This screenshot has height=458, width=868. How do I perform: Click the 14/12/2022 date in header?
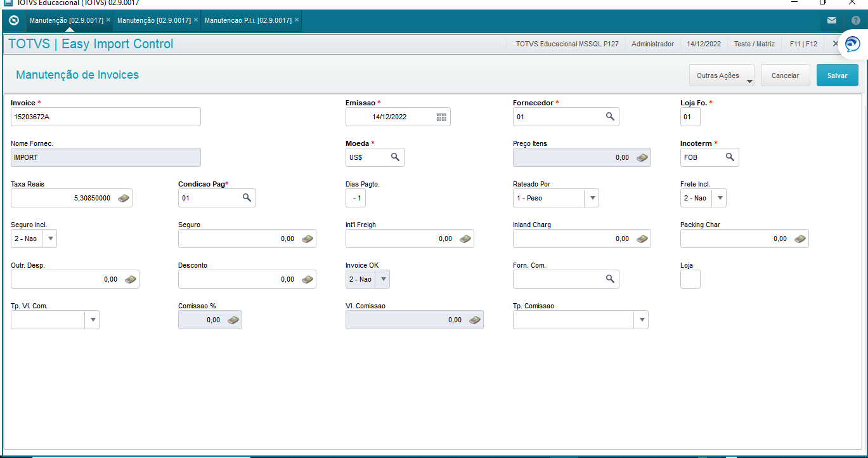tap(704, 44)
